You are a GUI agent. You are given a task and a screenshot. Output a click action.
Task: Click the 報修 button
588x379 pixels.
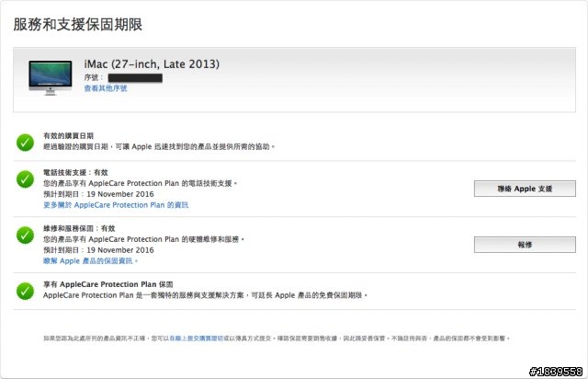click(x=525, y=245)
